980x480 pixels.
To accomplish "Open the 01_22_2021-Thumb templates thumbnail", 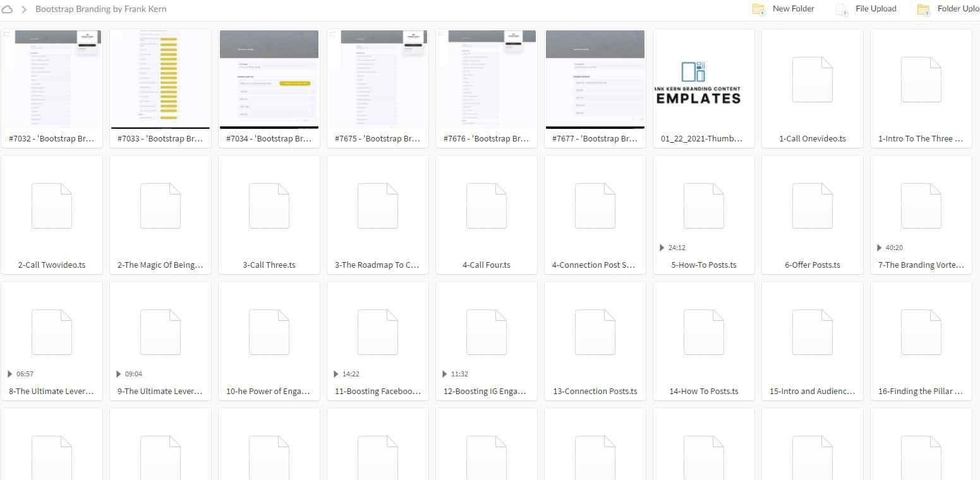I will coord(704,79).
